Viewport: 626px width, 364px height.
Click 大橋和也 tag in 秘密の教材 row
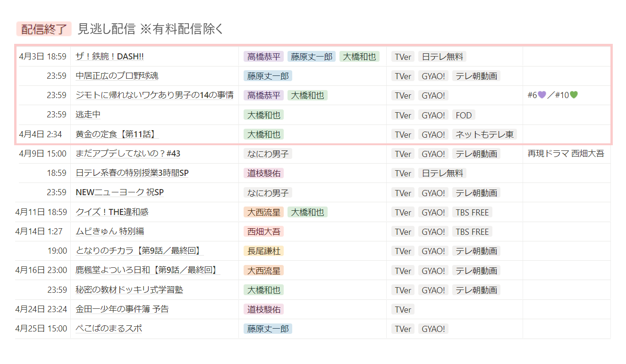click(264, 290)
